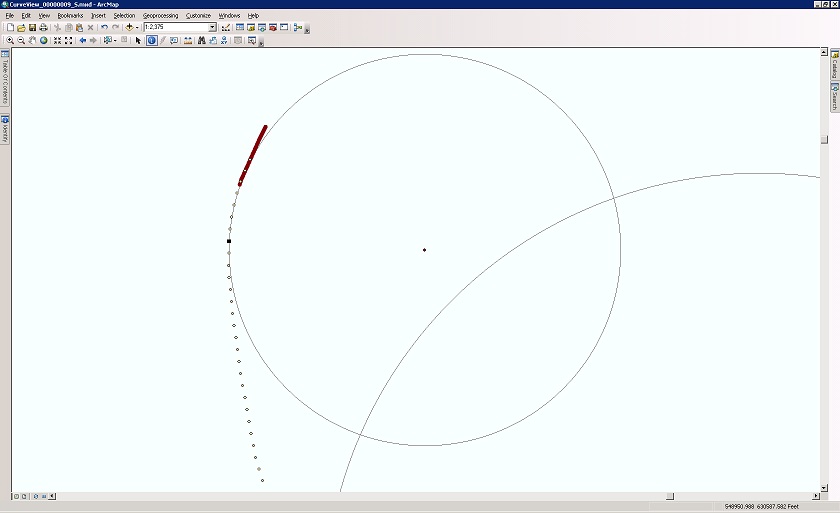840x513 pixels.
Task: Click the Add Data button
Action: pyautogui.click(x=129, y=27)
